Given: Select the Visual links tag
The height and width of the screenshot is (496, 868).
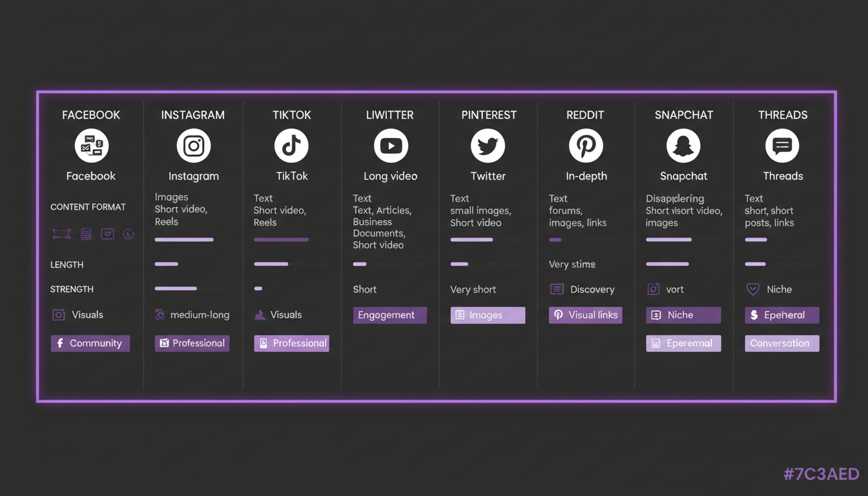Looking at the screenshot, I should click(x=586, y=315).
